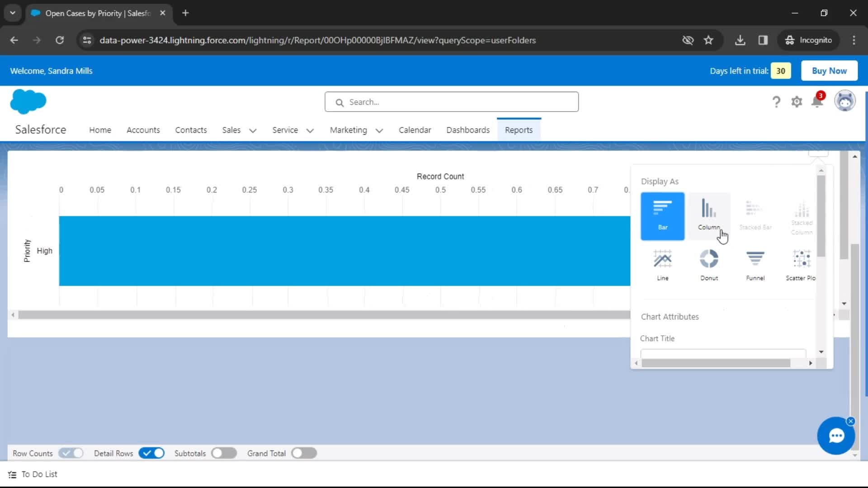868x488 pixels.
Task: Go to the Contacts tab
Action: (x=191, y=130)
